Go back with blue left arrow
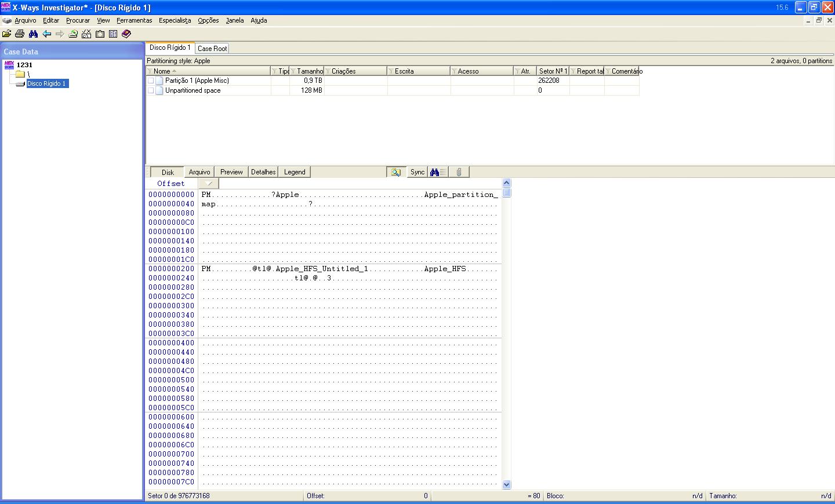The image size is (835, 504). 46,34
